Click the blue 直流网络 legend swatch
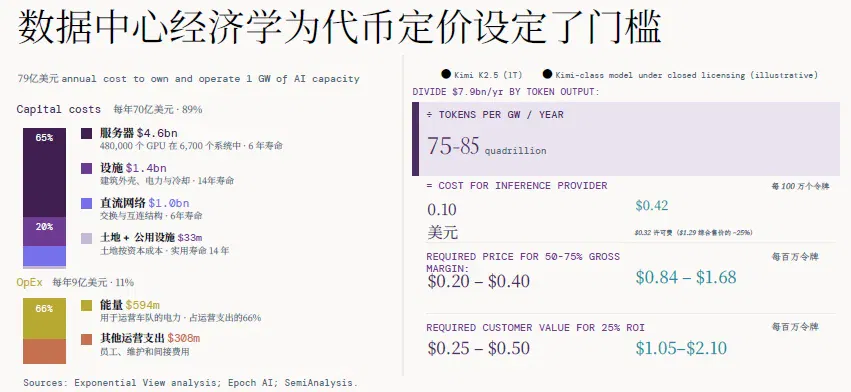 click(86, 204)
